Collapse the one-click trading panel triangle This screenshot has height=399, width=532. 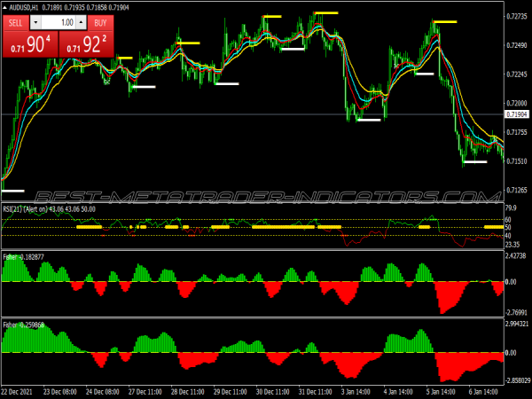4,7
